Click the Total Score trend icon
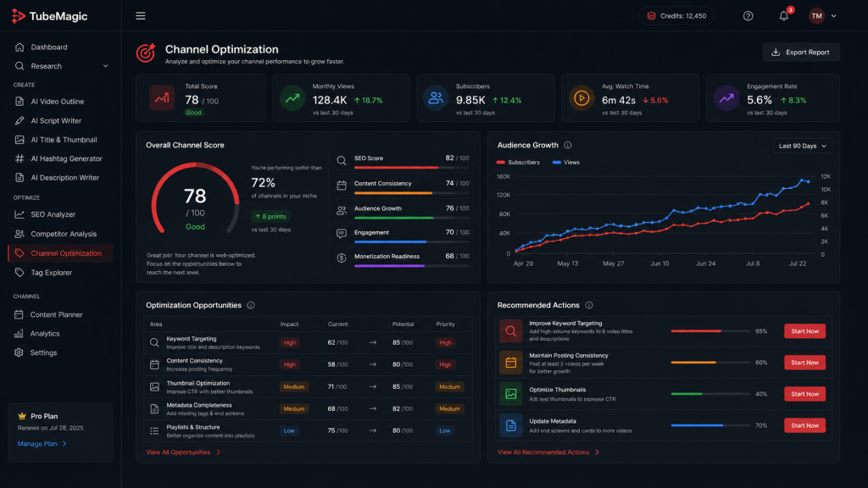The image size is (868, 488). pyautogui.click(x=162, y=98)
